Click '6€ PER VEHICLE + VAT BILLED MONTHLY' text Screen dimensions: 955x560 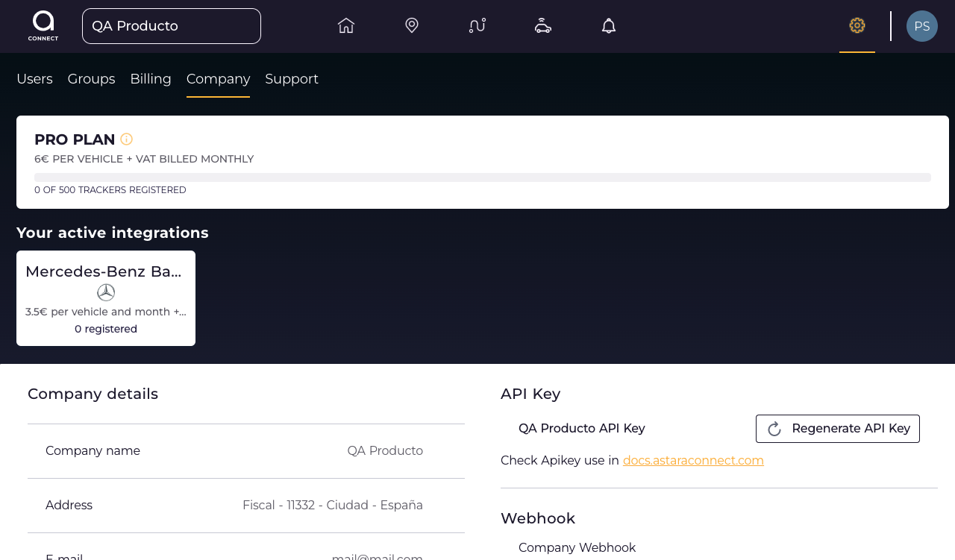pos(144,159)
